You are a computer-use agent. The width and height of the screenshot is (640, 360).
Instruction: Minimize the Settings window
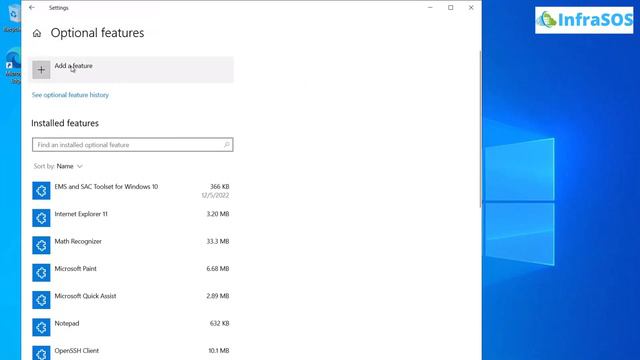(x=430, y=8)
